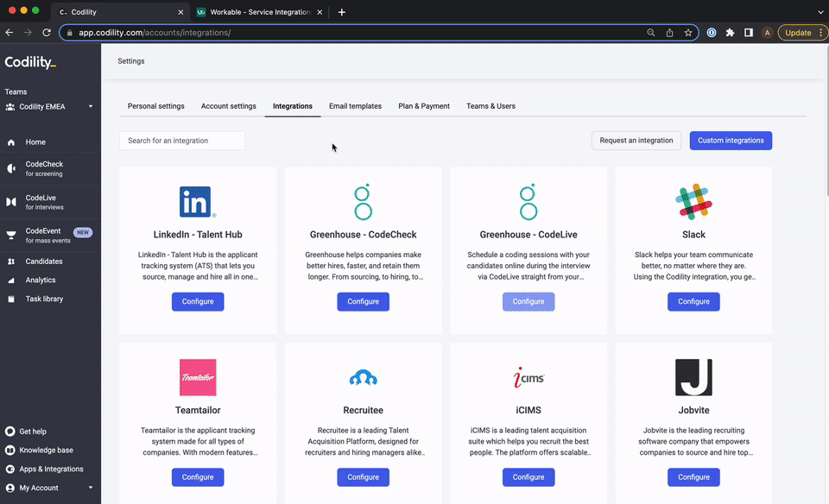Viewport: 829px width, 504px height.
Task: Click the Teams label in the sidebar
Action: pos(16,92)
